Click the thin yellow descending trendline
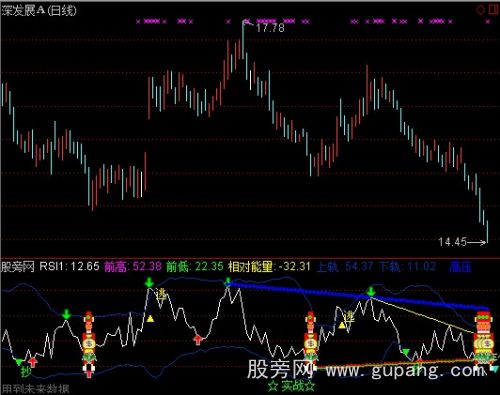Viewport: 500px width, 395px height. pyautogui.click(x=423, y=315)
